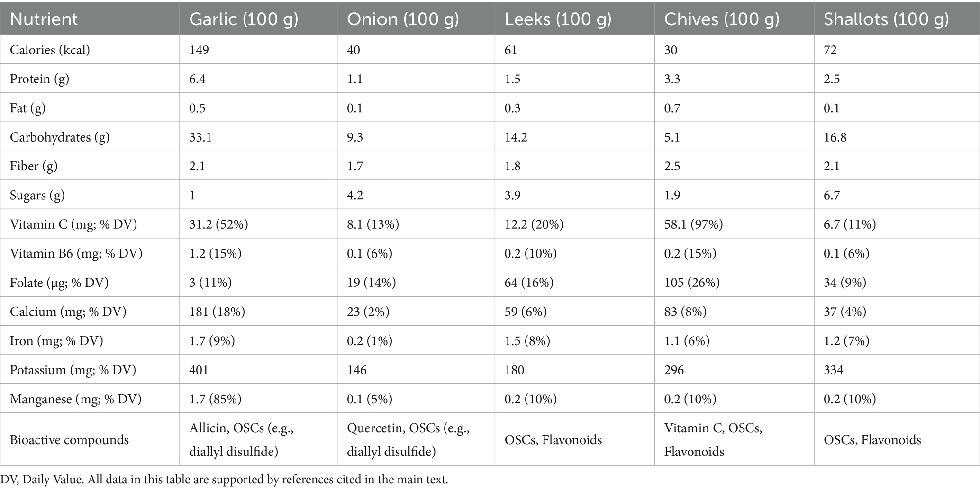Select garlic calories value 149

click(x=199, y=50)
